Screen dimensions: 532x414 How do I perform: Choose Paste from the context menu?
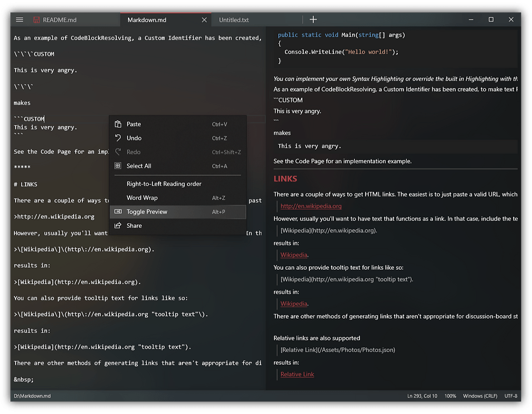point(178,124)
